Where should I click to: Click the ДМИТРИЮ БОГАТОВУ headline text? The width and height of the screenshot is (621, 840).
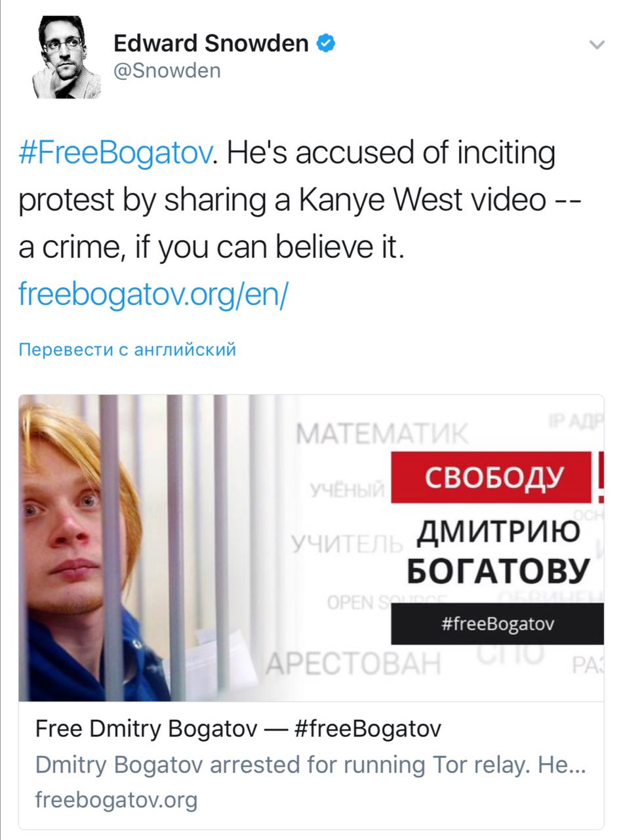coord(498,553)
